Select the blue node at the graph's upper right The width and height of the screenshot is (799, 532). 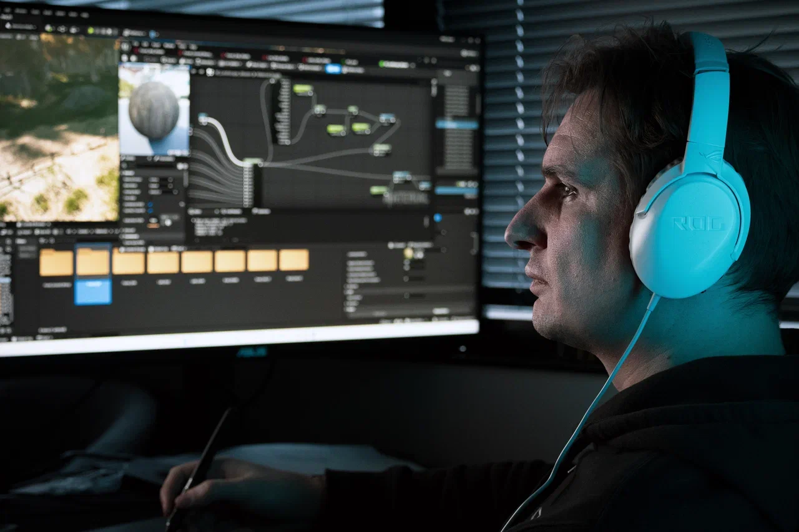[x=387, y=117]
